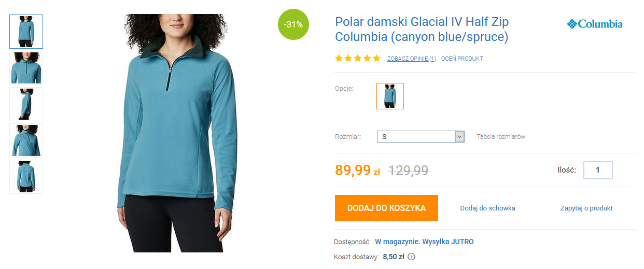Click the green -31% discount badge
The width and height of the screenshot is (644, 269).
(x=293, y=24)
